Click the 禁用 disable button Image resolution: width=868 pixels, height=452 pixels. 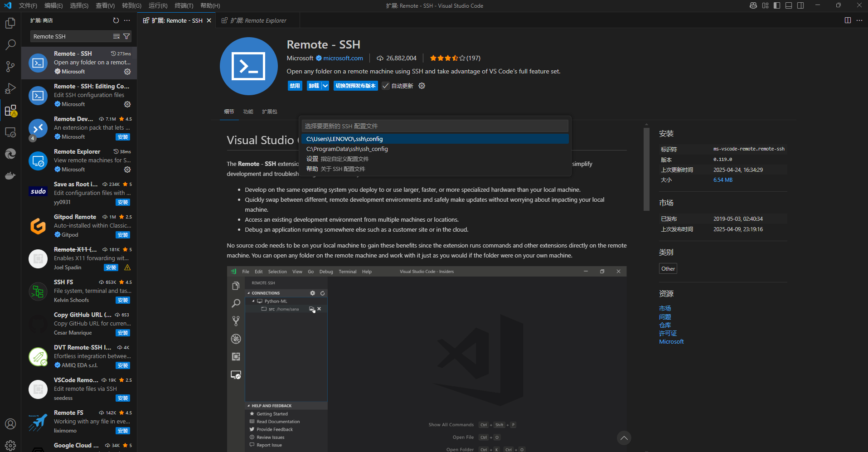pyautogui.click(x=295, y=86)
